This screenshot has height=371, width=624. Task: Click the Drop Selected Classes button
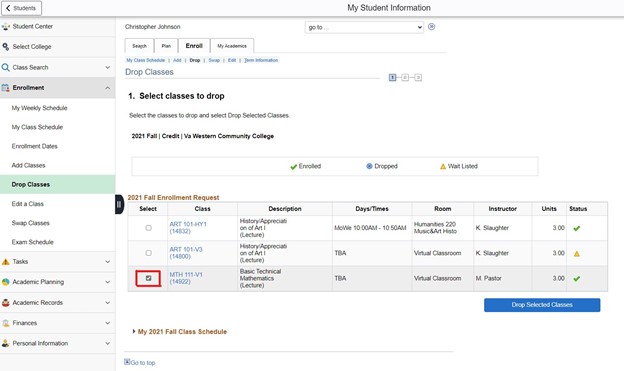(542, 305)
